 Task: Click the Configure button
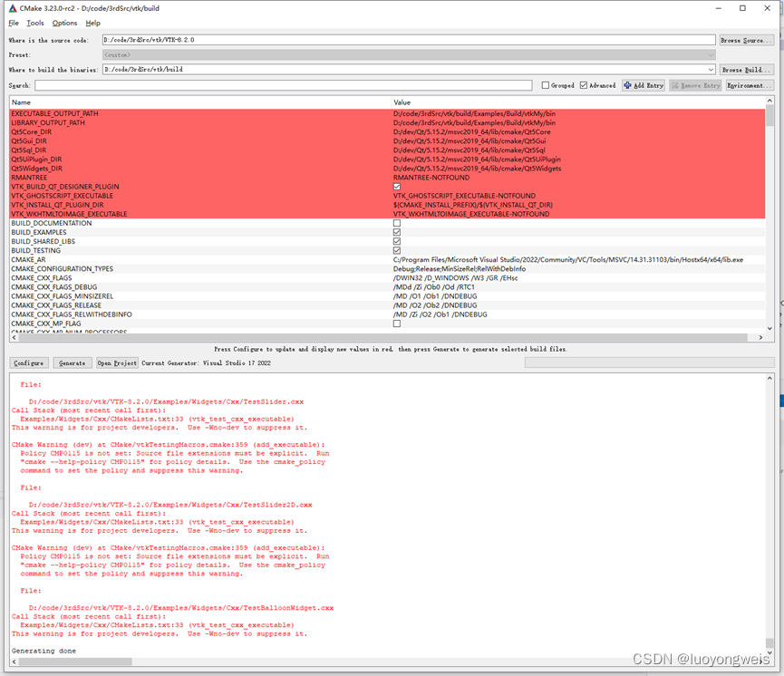(29, 362)
